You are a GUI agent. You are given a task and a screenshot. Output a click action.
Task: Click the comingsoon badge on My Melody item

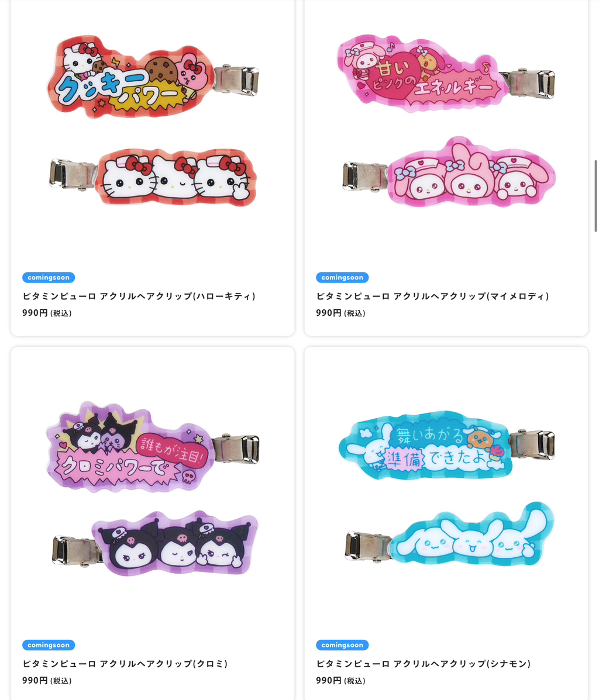point(342,277)
